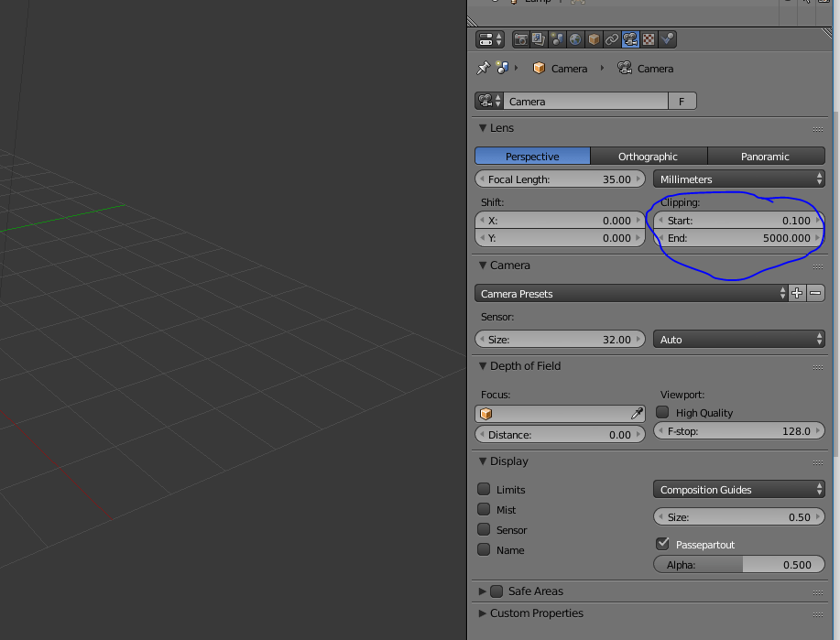The width and height of the screenshot is (840, 640).
Task: Switch to Orthographic lens mode
Action: pyautogui.click(x=649, y=156)
